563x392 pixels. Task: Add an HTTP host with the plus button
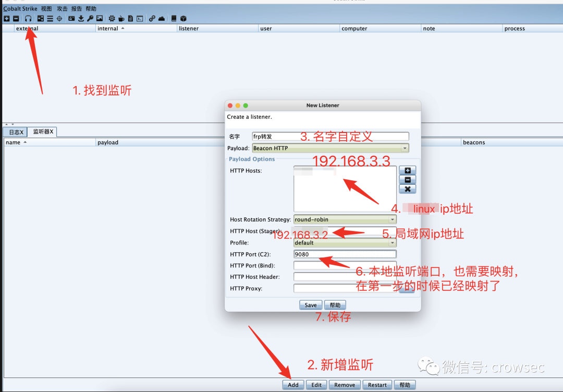(408, 170)
